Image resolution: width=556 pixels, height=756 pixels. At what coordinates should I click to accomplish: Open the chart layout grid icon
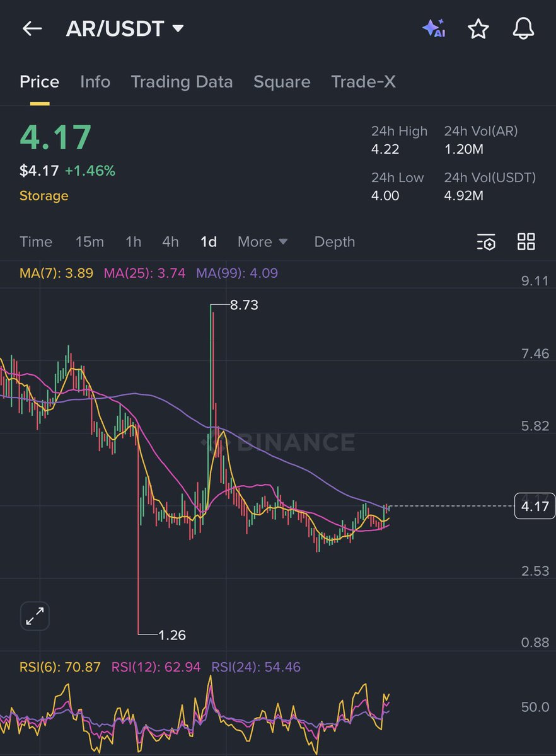pyautogui.click(x=526, y=241)
